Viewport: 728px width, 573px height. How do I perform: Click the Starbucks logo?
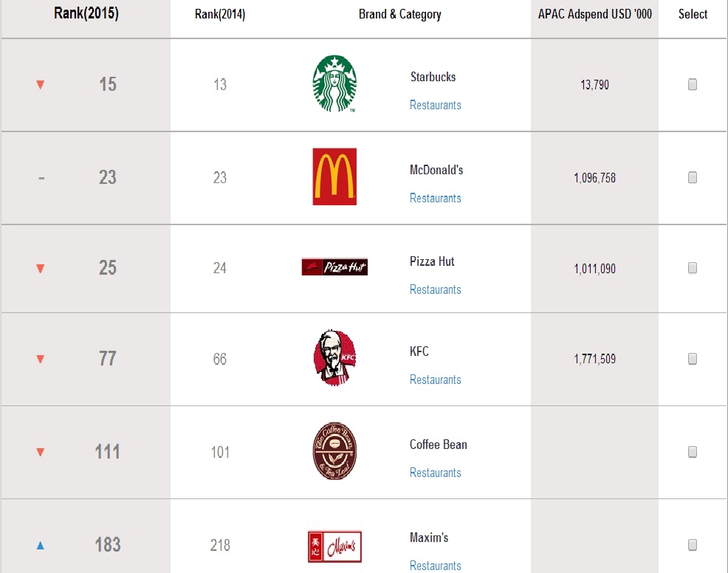(x=334, y=84)
